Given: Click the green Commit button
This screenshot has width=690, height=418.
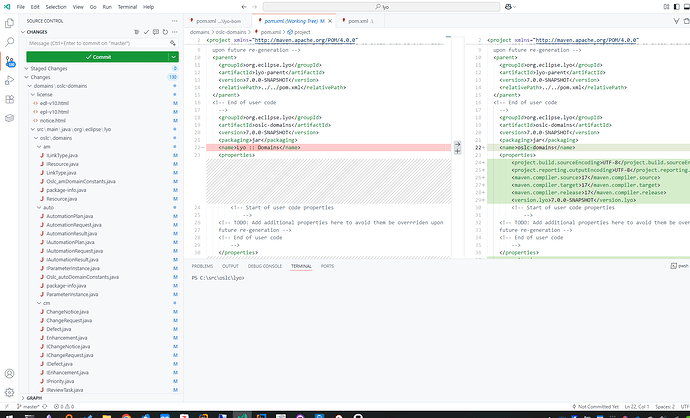Looking at the screenshot, I should pyautogui.click(x=98, y=57).
